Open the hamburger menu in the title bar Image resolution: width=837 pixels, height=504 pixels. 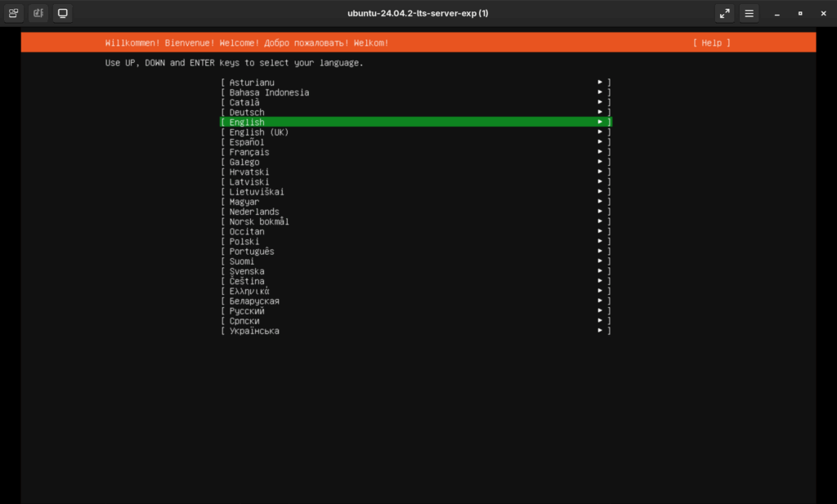[x=749, y=13]
